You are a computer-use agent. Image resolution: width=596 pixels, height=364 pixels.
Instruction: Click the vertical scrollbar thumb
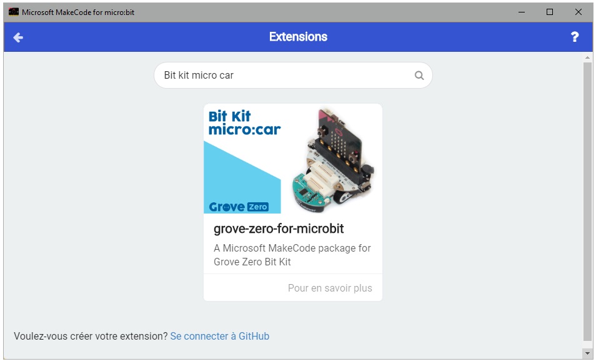coord(587,202)
